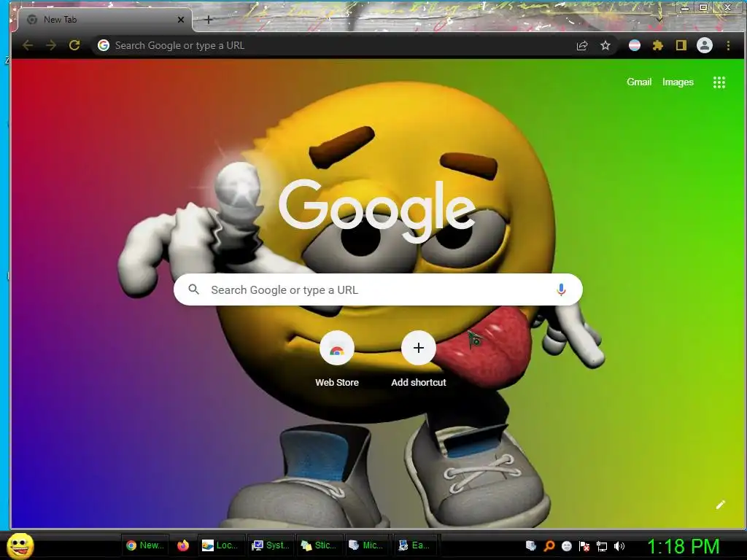747x560 pixels.
Task: Click the address bar input field
Action: (333, 46)
